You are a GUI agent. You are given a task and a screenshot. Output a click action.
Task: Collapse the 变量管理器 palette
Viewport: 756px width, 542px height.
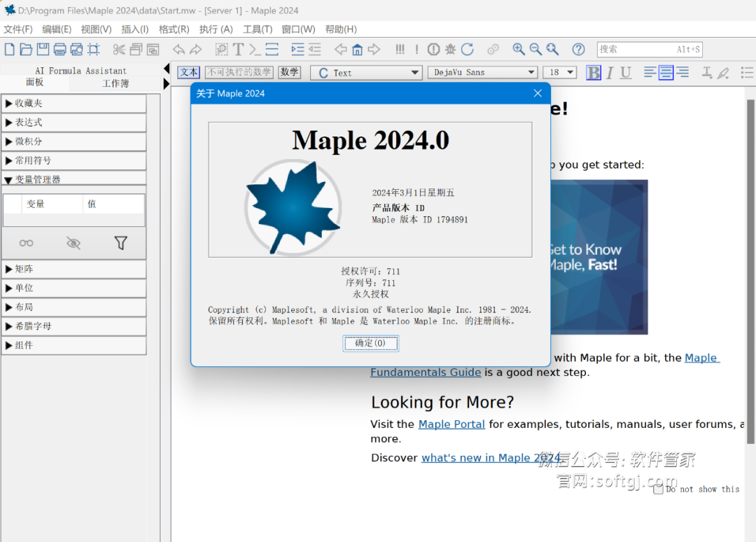(x=73, y=179)
